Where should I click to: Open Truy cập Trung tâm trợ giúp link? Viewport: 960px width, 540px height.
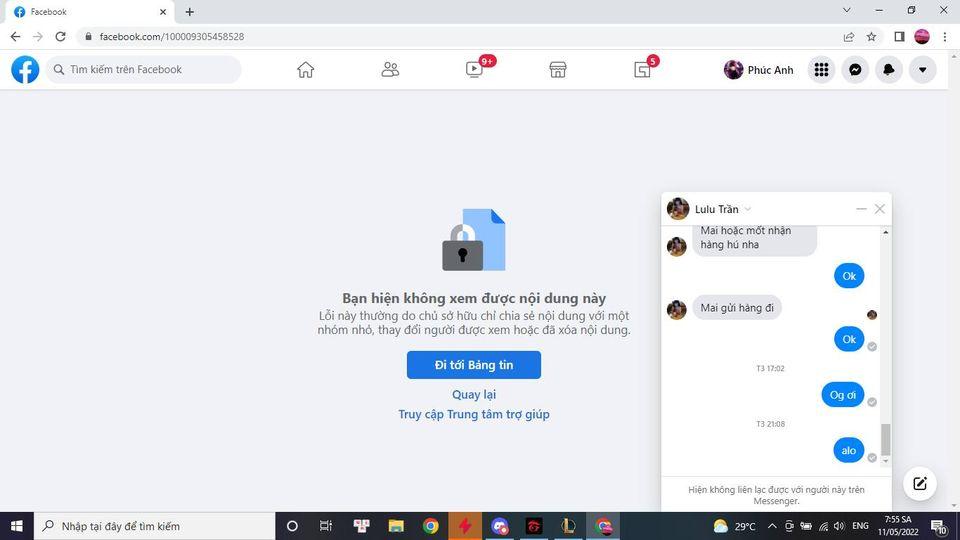(473, 414)
